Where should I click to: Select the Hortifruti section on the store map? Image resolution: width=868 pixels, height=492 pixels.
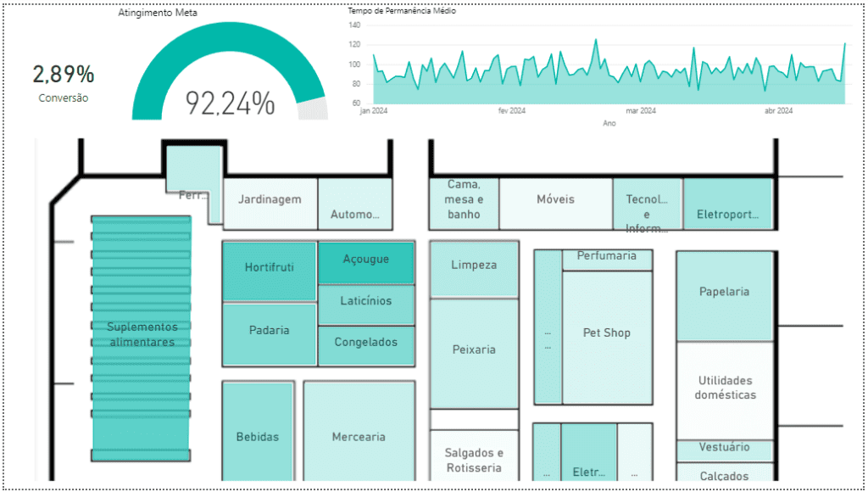coord(269,271)
